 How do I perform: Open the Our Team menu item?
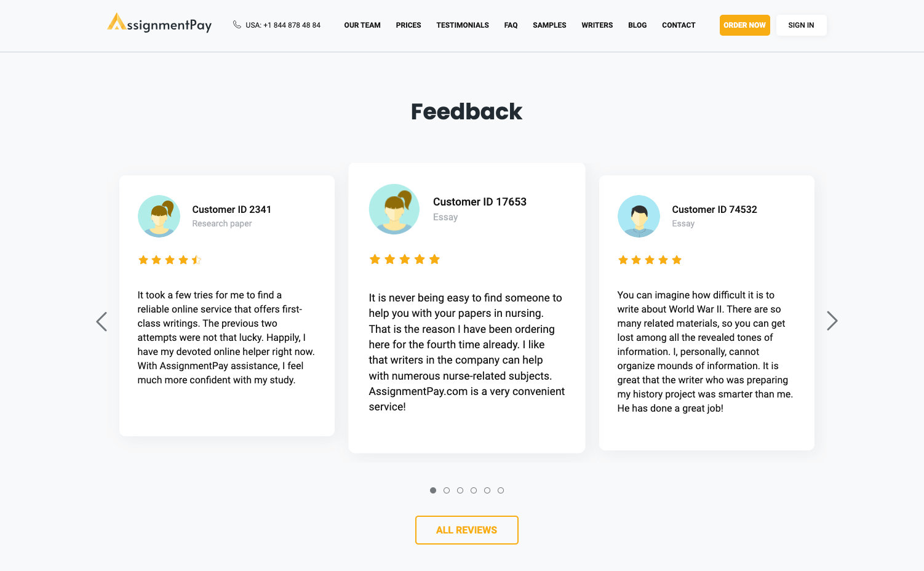click(x=362, y=25)
